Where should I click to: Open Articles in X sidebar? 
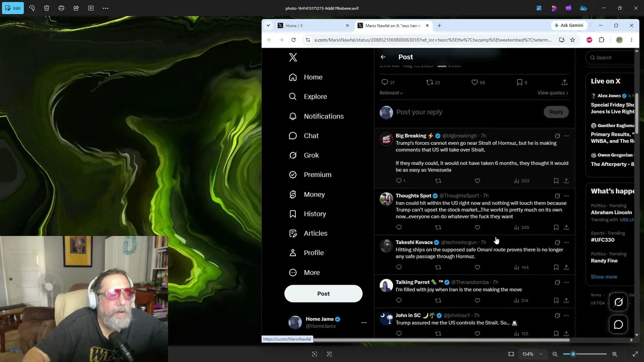308,233
